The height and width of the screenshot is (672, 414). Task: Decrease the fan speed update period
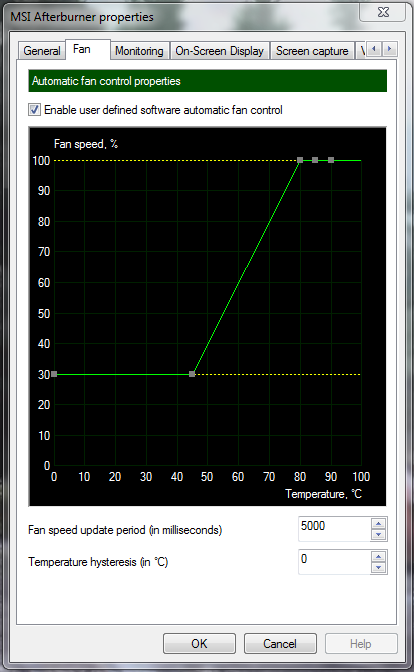(x=378, y=534)
